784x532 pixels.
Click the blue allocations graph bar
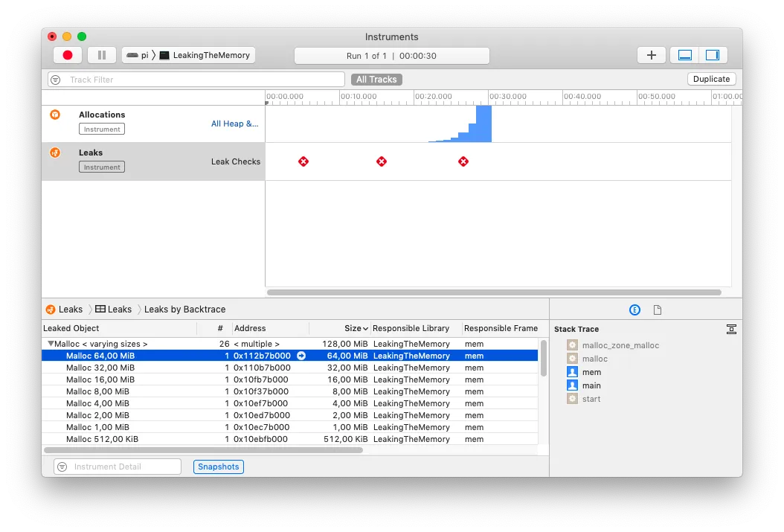[x=483, y=124]
